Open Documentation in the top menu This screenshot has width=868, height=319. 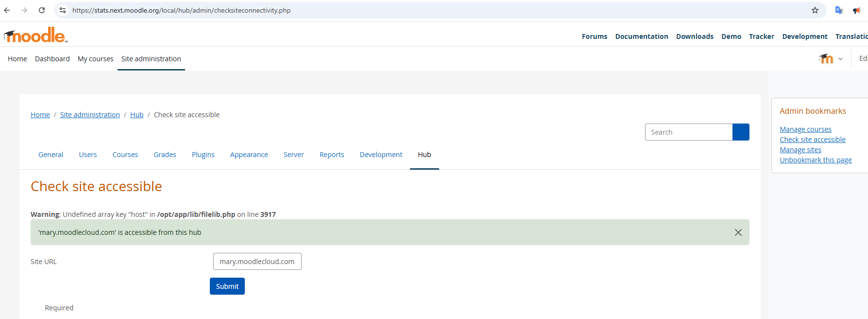point(642,36)
